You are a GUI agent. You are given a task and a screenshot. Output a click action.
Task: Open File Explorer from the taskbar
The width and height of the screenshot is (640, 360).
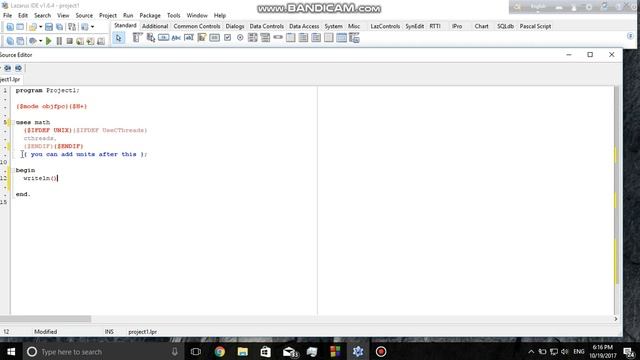tap(242, 351)
